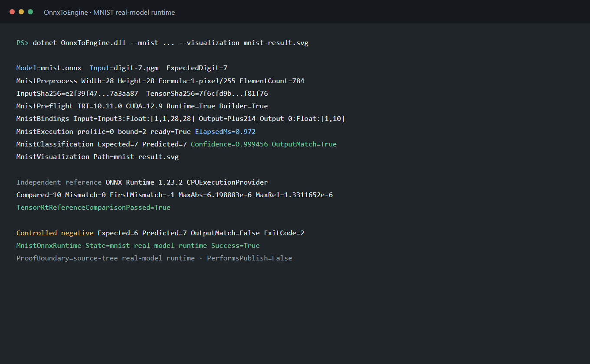Click the green 'Success=True' text
The image size is (590, 364).
(236, 246)
